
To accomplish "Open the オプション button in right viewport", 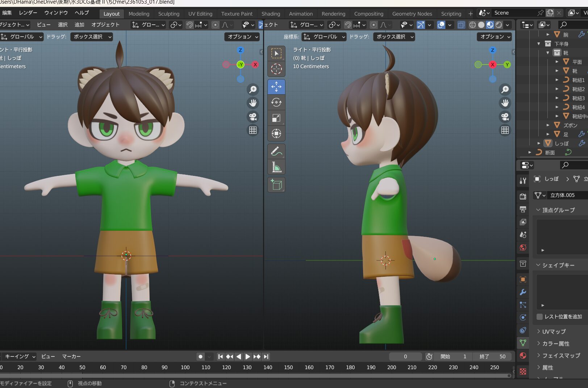I will point(495,37).
